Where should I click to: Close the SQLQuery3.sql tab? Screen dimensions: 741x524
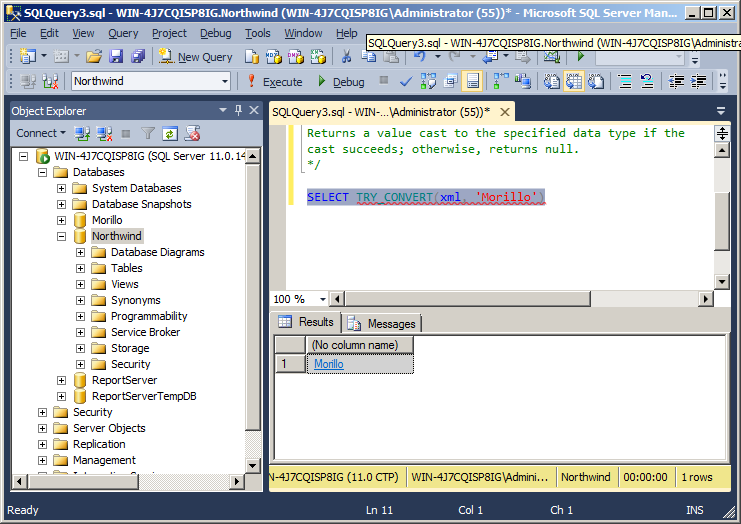pyautogui.click(x=505, y=112)
